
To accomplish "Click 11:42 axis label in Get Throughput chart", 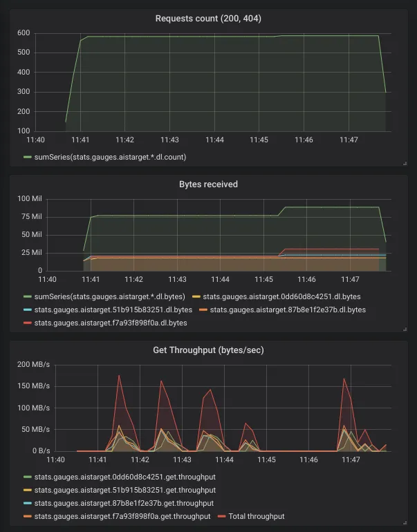I will (x=140, y=459).
